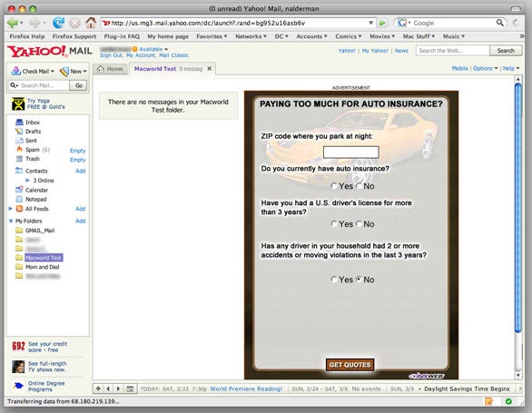
Task: Click the Go button for mail search
Action: click(x=78, y=85)
